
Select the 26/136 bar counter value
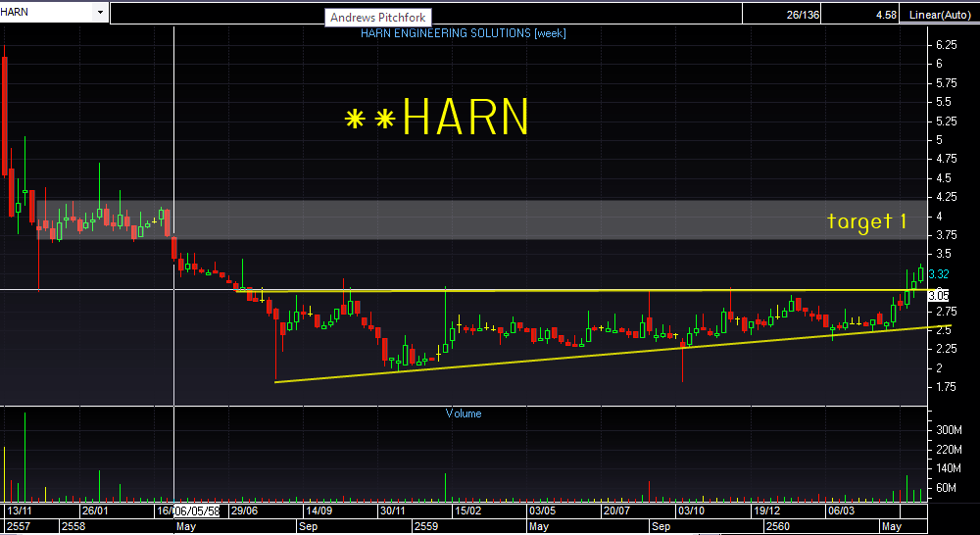click(804, 15)
